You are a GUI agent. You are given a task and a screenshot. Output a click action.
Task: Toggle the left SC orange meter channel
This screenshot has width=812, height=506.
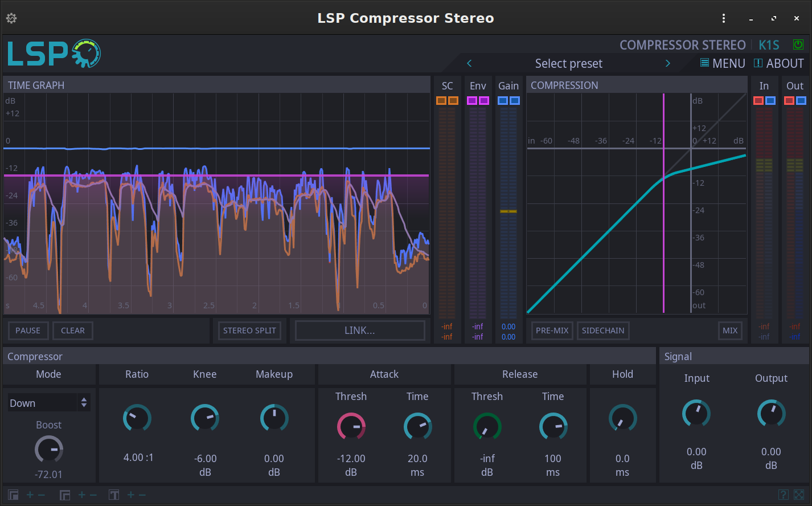(x=441, y=101)
